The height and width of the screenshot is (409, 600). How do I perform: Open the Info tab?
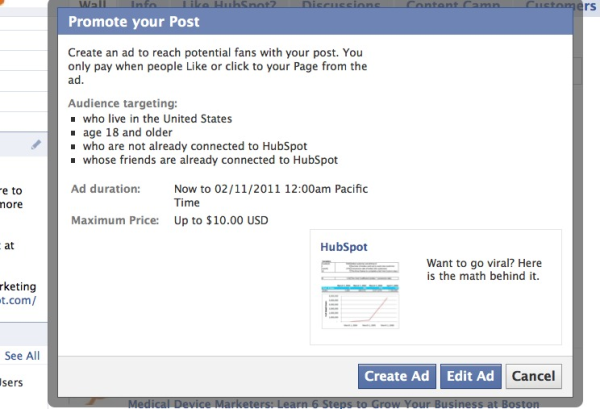(143, 4)
